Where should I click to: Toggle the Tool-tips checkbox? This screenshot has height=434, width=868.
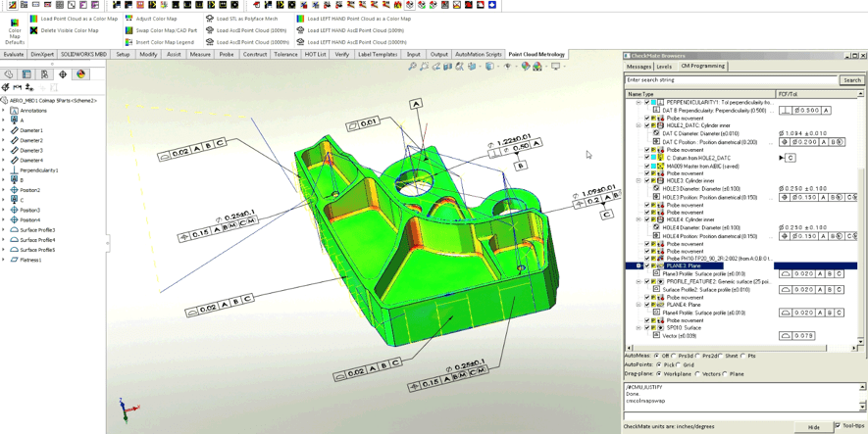[x=837, y=425]
